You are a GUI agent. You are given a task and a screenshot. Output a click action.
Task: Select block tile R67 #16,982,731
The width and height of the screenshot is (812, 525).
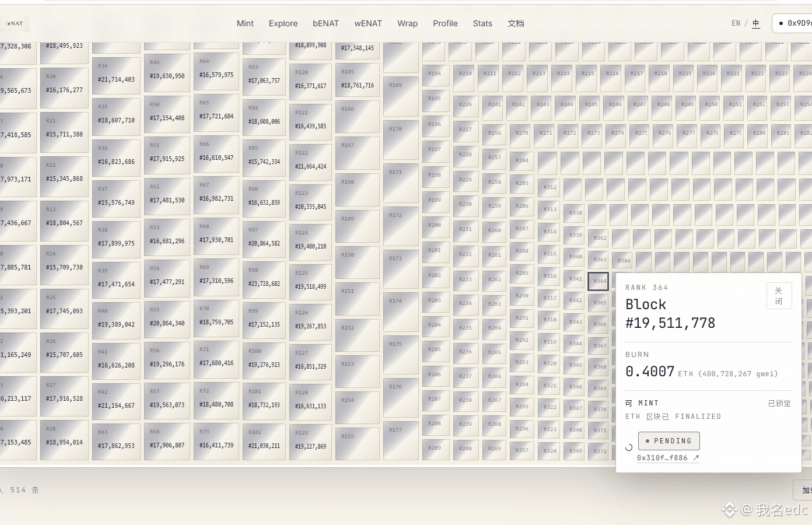(216, 195)
